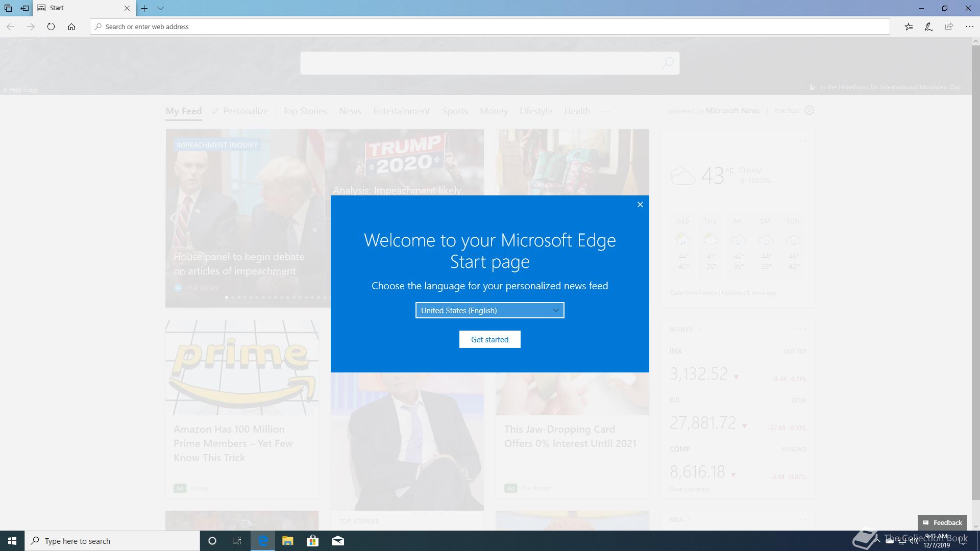Click COMP value 8,616.18
Viewport: 980px width, 551px height.
[697, 471]
